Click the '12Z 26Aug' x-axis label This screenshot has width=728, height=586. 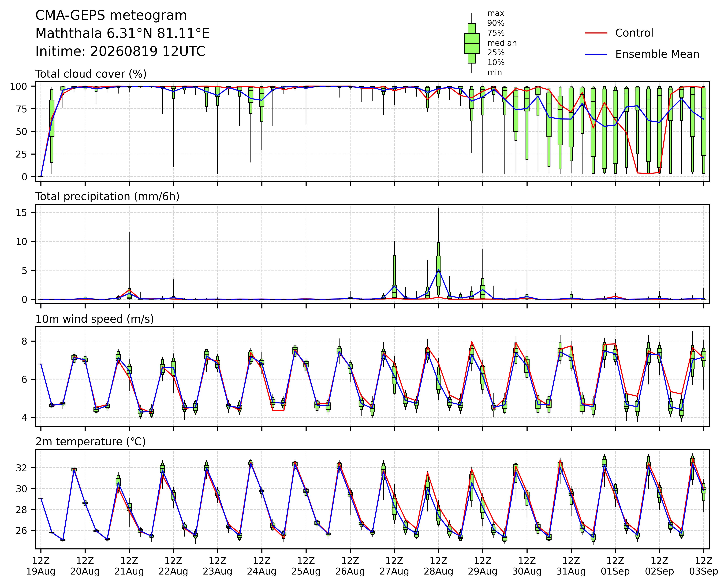tap(350, 566)
